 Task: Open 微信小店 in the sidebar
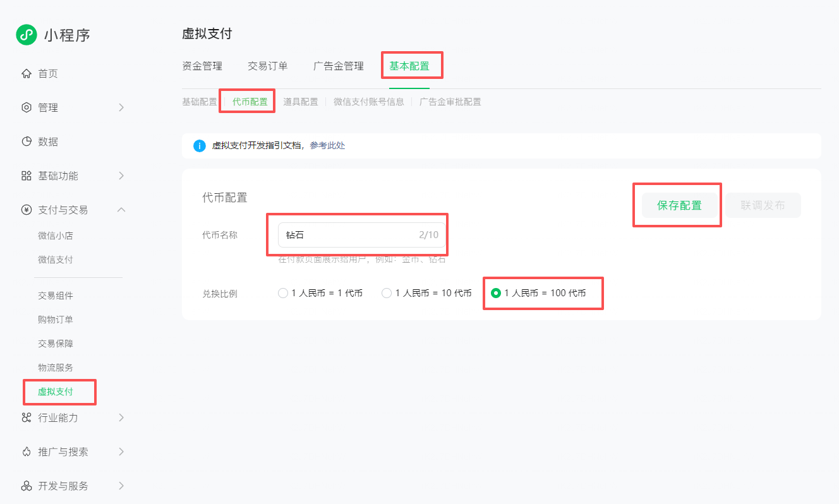point(56,236)
